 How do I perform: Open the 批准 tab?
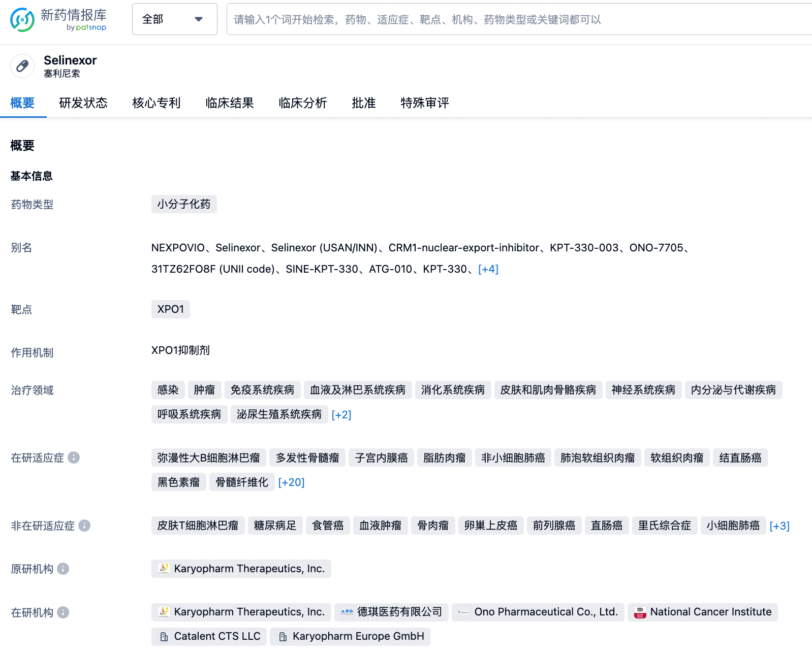(364, 103)
